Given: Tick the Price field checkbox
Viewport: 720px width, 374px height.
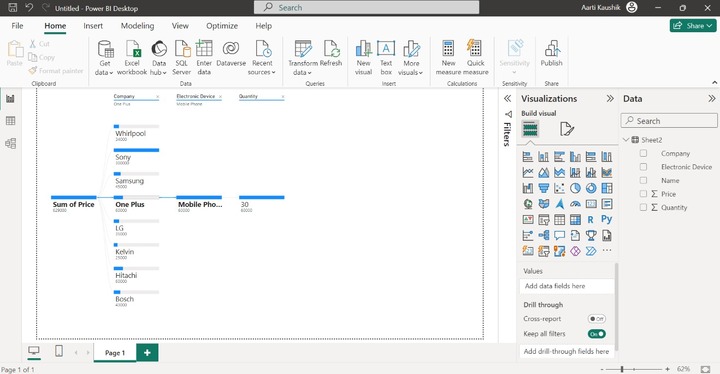Looking at the screenshot, I should coord(643,193).
